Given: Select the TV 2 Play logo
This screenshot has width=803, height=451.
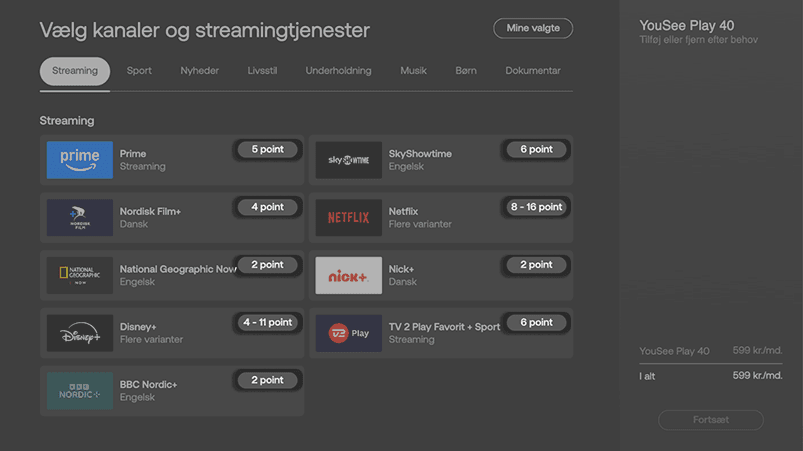Looking at the screenshot, I should coord(349,333).
